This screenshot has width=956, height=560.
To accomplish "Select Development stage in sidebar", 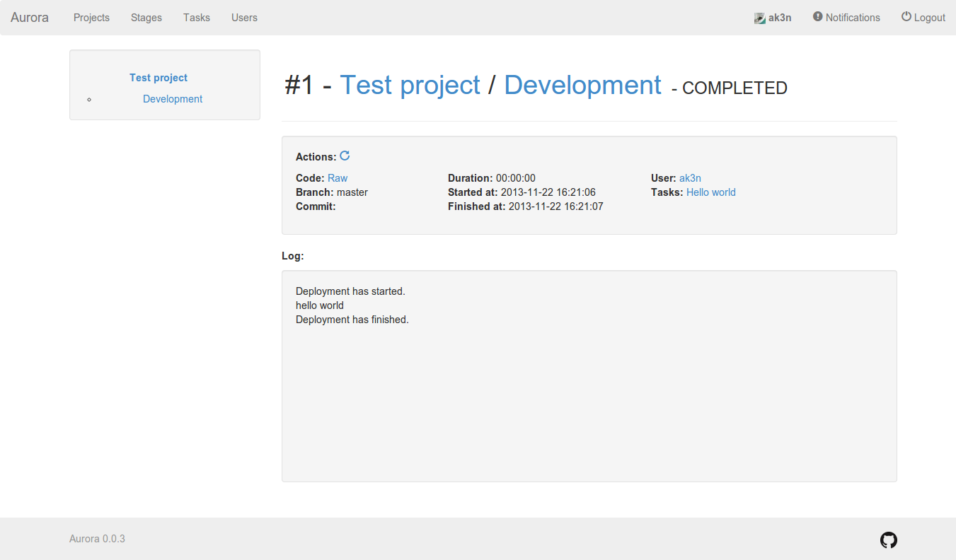I will (x=173, y=99).
